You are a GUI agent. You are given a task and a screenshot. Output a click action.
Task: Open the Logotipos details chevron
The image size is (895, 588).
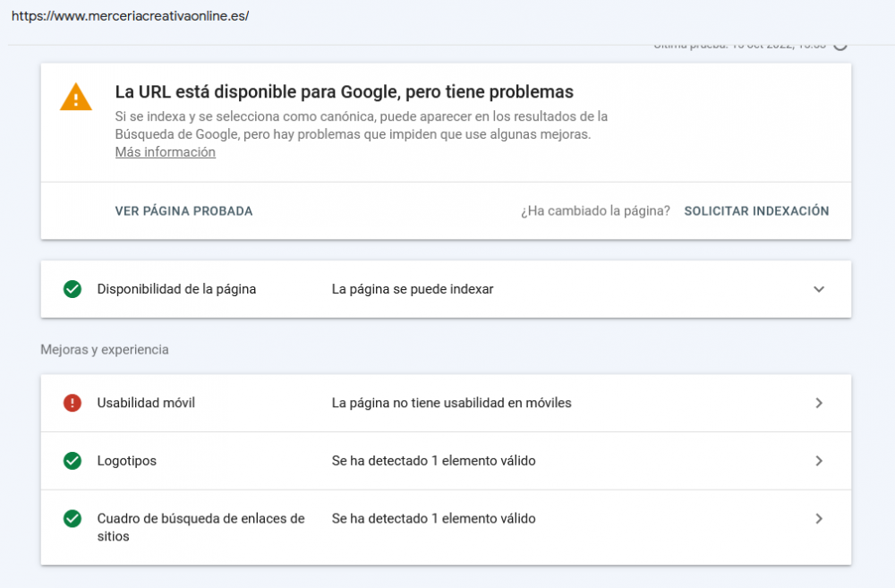(818, 460)
